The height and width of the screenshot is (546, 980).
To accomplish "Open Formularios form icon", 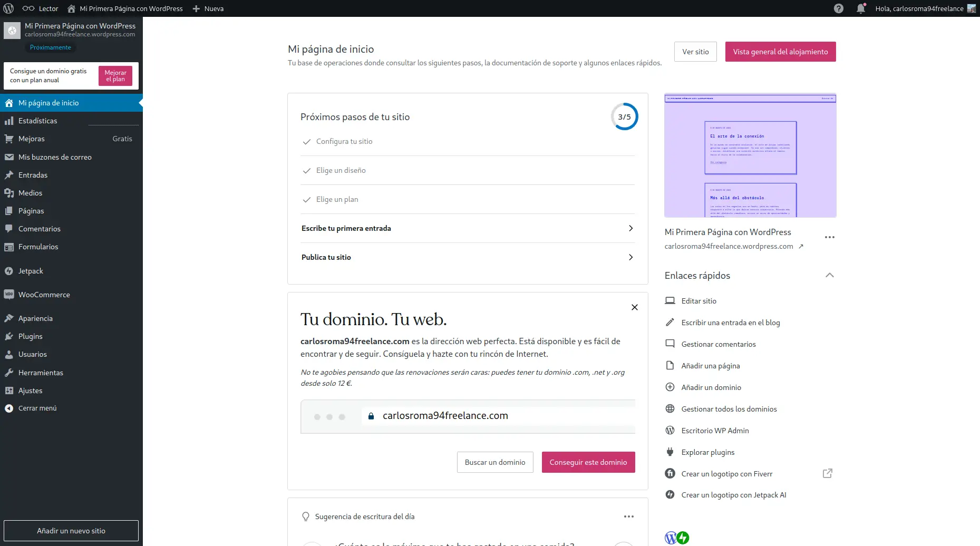I will tap(9, 247).
